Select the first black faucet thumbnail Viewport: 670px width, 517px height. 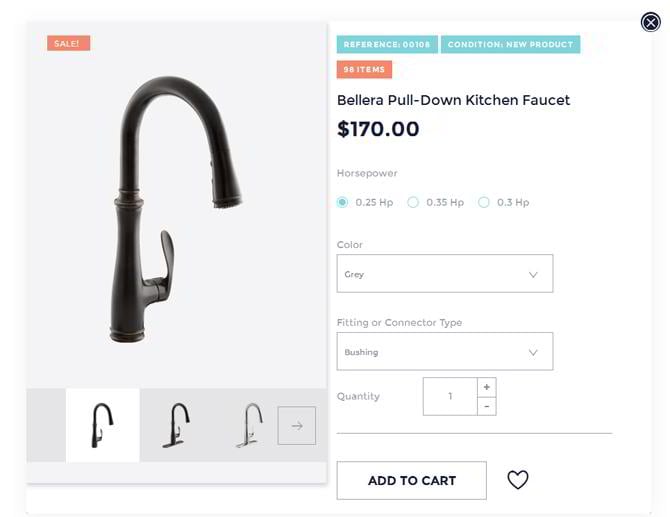[x=103, y=425]
